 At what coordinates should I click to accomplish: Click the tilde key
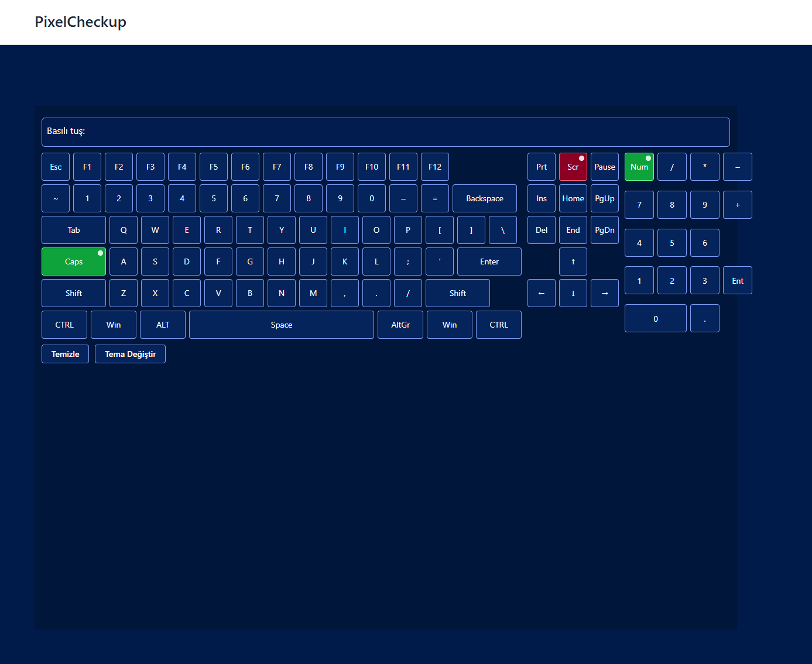tap(56, 198)
